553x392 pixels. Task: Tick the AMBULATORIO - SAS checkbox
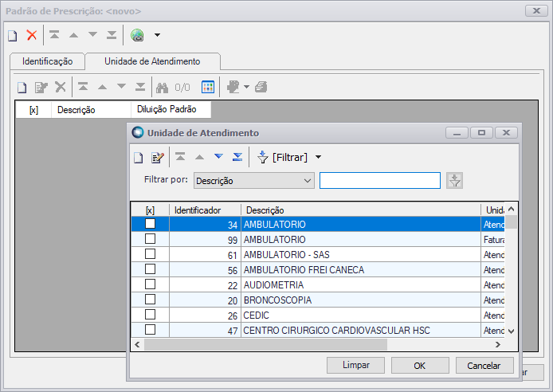coord(151,254)
